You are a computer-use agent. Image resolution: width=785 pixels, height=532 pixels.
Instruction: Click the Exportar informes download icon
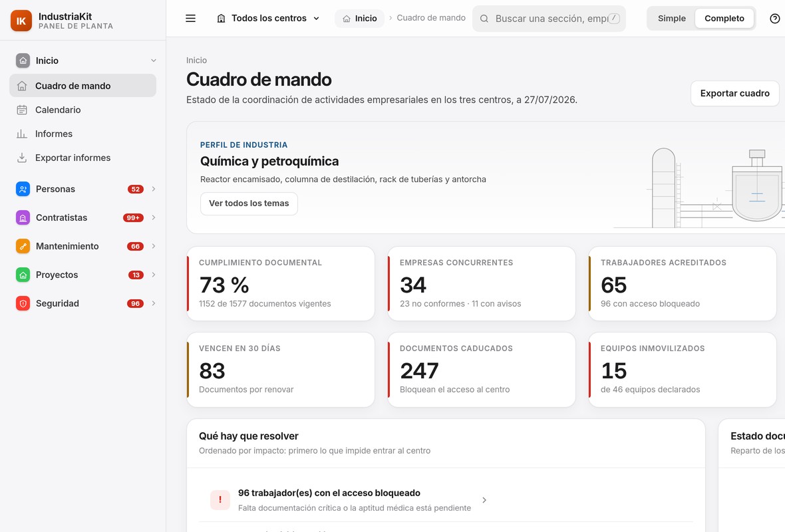(22, 158)
